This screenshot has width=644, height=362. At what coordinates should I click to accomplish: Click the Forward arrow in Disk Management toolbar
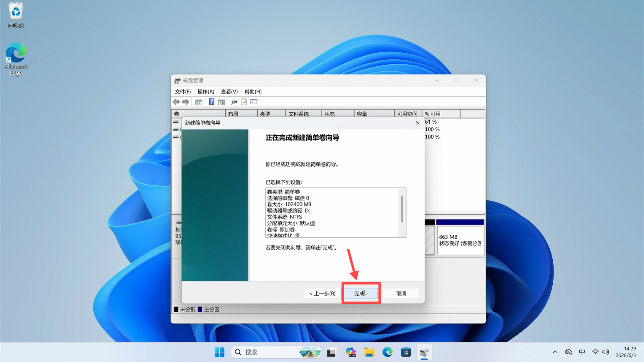click(186, 102)
